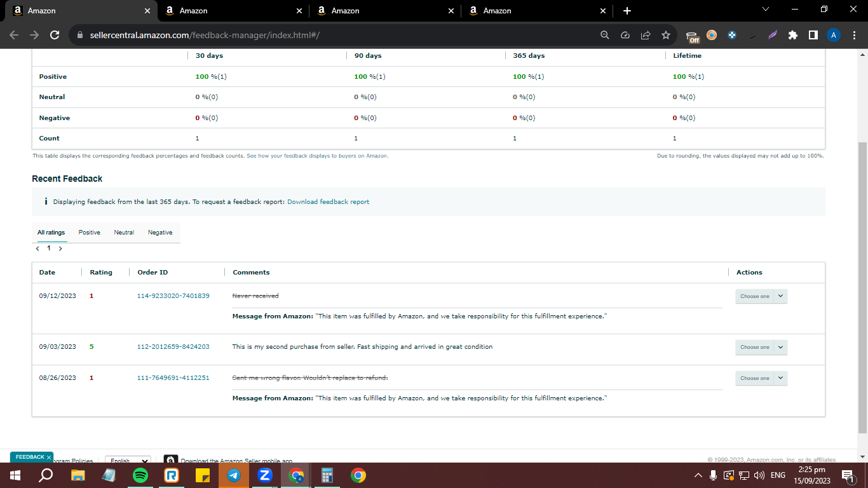Open the Windows notification center
868x488 pixels.
(847, 475)
